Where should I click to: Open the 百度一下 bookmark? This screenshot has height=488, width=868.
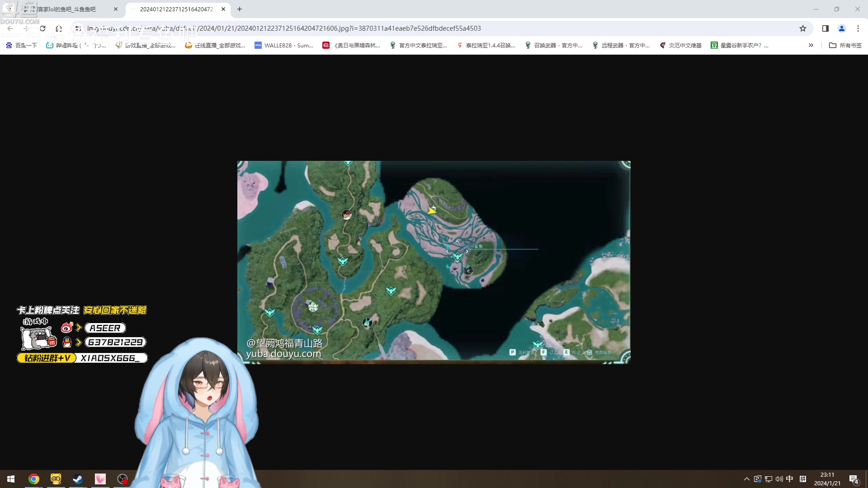click(x=21, y=45)
